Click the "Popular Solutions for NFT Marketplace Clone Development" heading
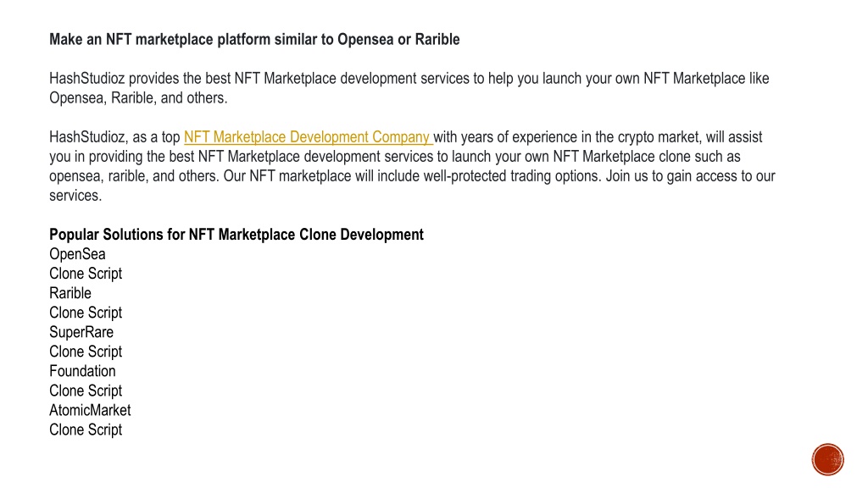 click(236, 235)
